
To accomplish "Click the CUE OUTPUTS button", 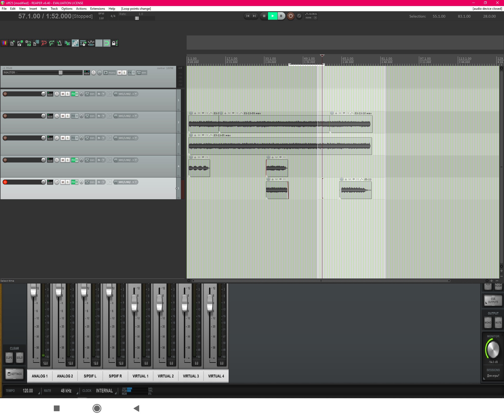I will [493, 301].
